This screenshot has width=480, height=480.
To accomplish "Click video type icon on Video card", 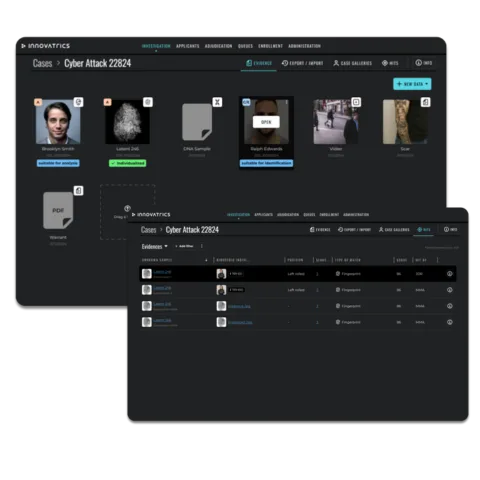I will 356,102.
